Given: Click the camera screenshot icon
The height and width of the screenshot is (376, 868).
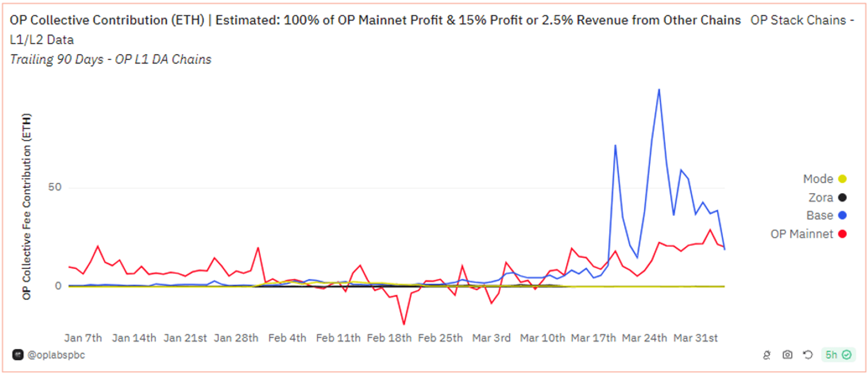Looking at the screenshot, I should (x=787, y=355).
